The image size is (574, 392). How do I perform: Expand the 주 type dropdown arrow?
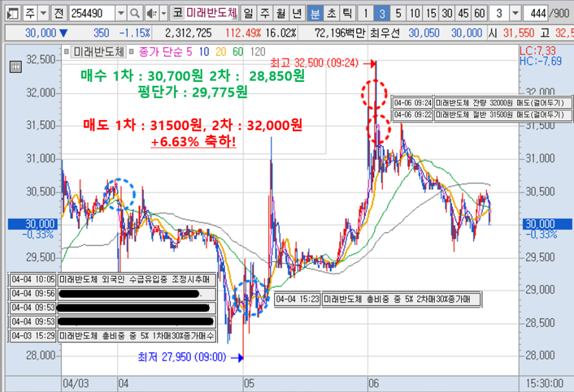pyautogui.click(x=43, y=13)
